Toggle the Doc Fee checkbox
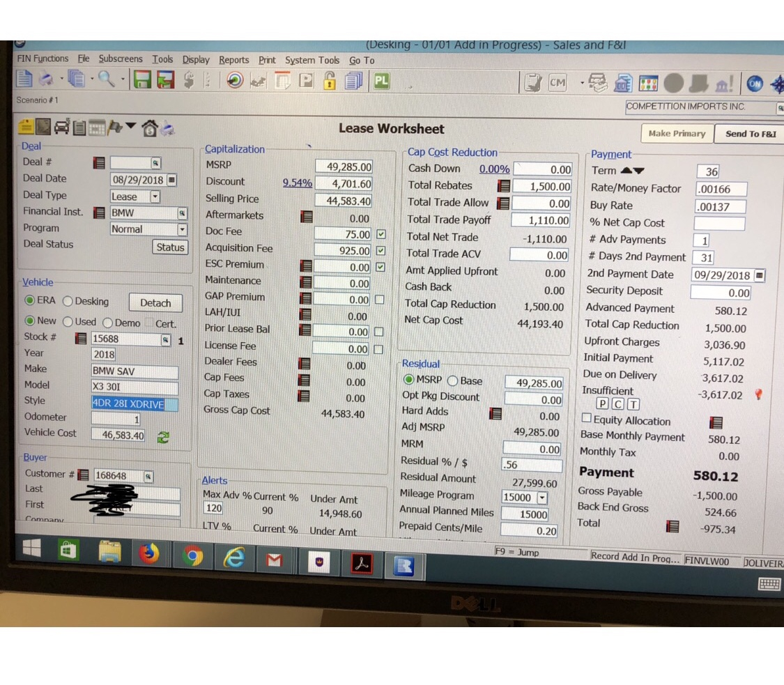 [381, 234]
